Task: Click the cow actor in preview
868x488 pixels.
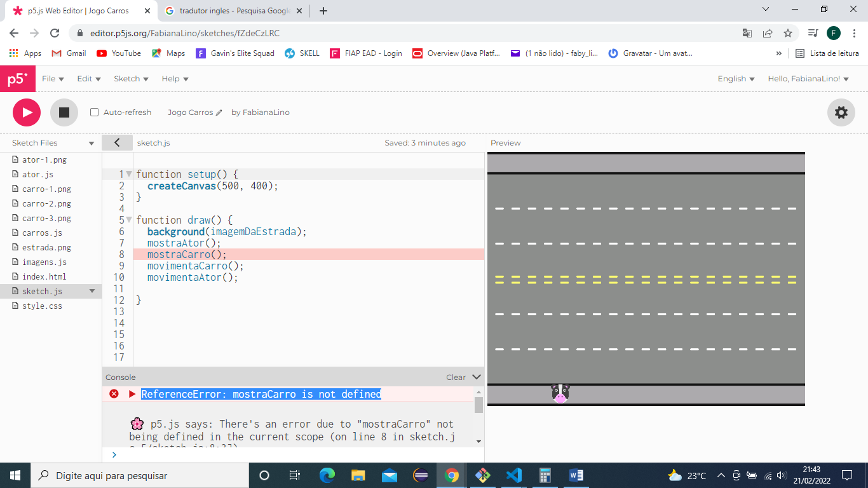Action: point(560,394)
